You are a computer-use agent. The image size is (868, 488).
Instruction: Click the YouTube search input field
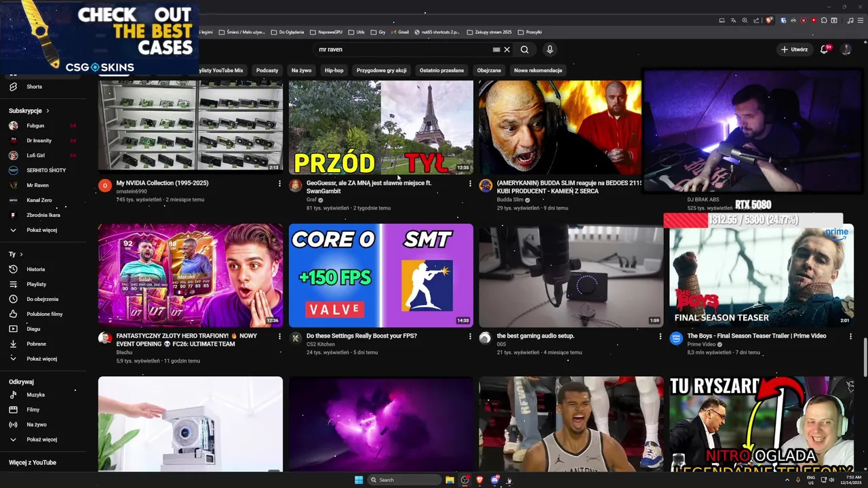point(403,49)
